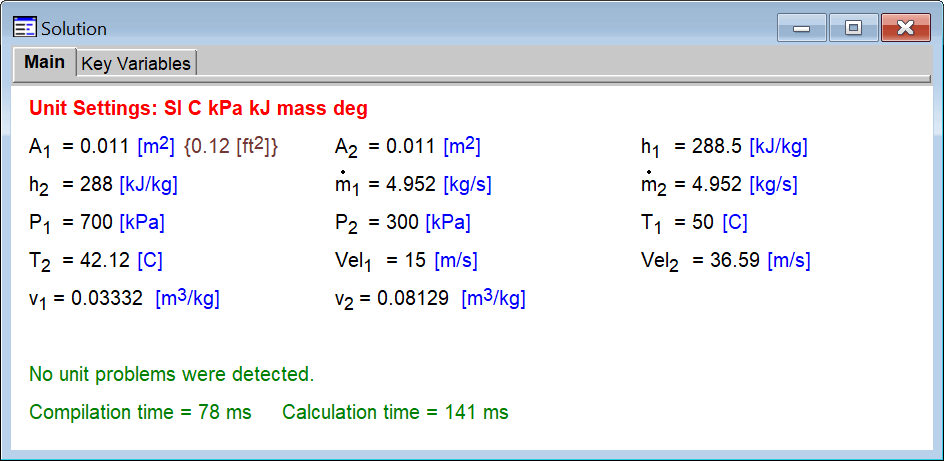Minimize the Solution window
The width and height of the screenshot is (944, 461).
(x=801, y=28)
